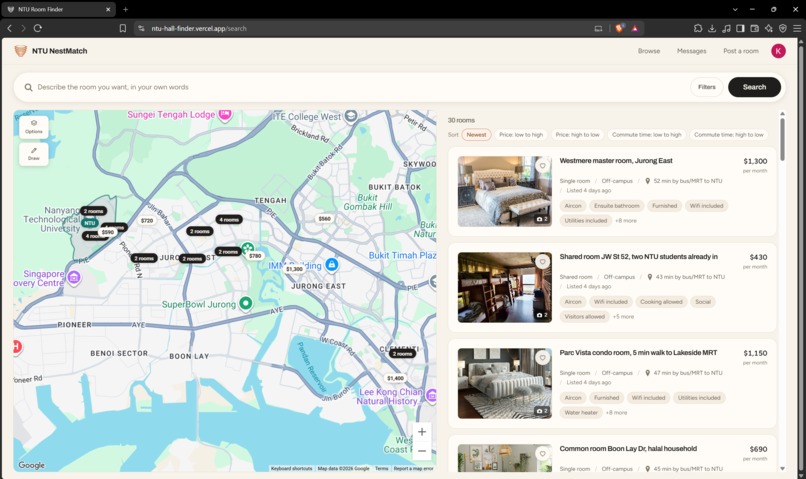Reload the page in browser
The image size is (806, 479).
click(x=38, y=28)
